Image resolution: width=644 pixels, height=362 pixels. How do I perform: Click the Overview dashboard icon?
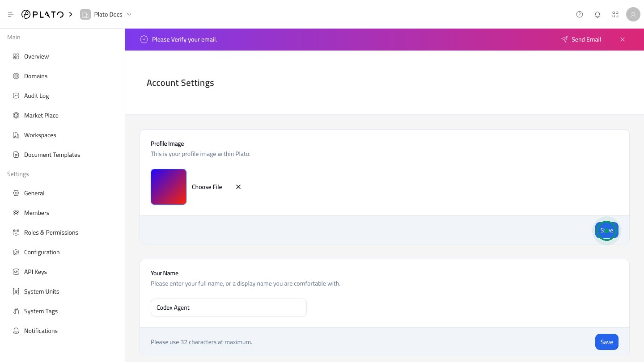(x=16, y=56)
